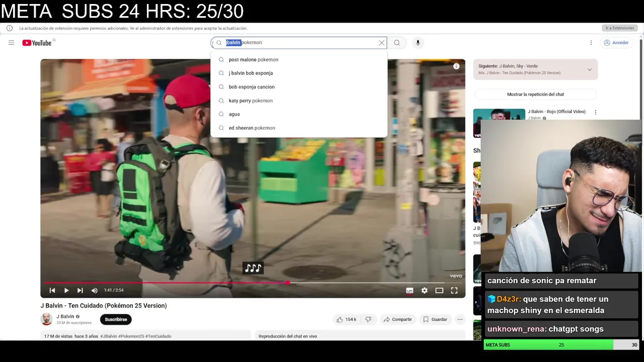
Task: Open YouTube settings three-dot menu
Action: [591, 43]
